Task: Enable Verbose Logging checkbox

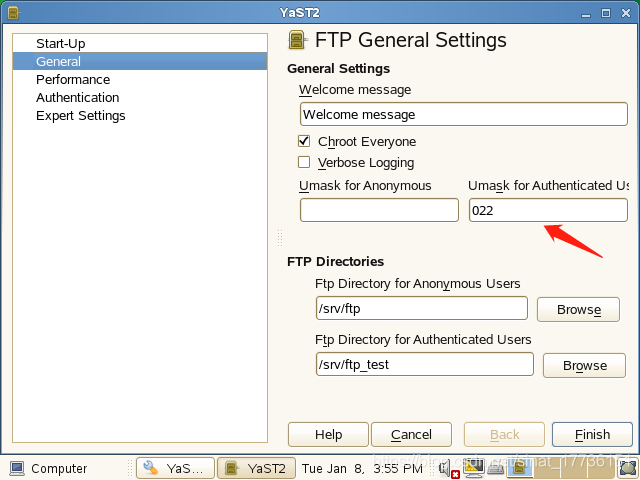Action: coord(304,162)
